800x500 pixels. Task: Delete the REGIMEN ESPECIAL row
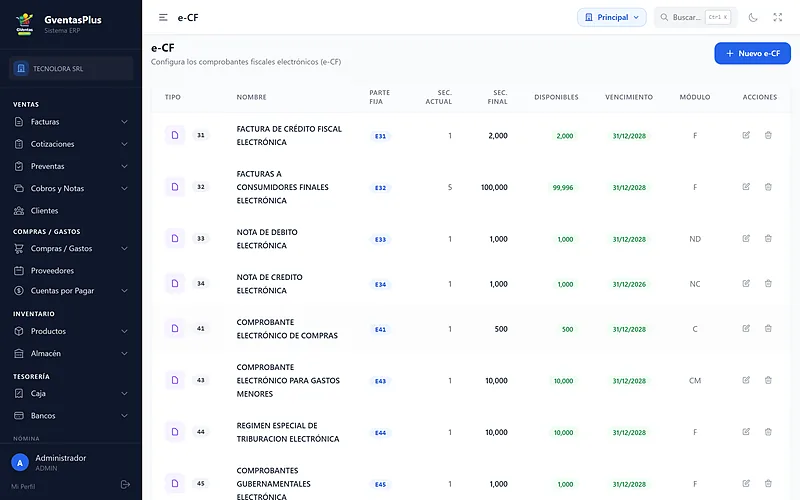768,432
